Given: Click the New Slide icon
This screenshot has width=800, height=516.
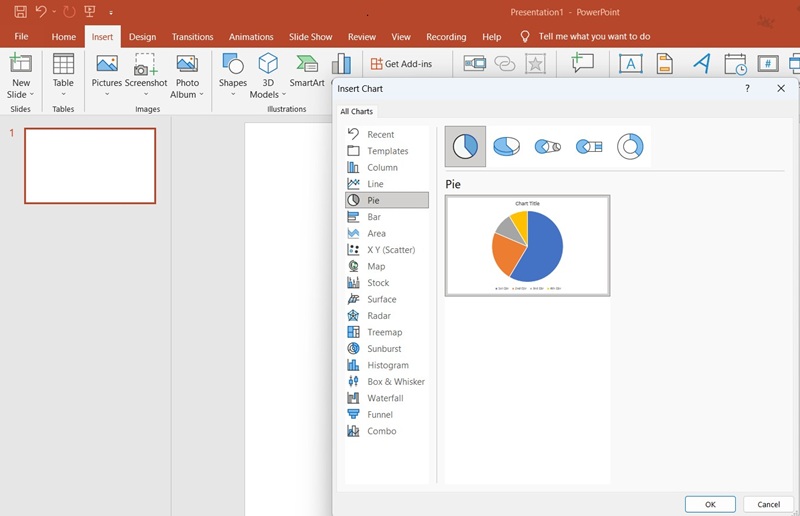Looking at the screenshot, I should (x=21, y=63).
